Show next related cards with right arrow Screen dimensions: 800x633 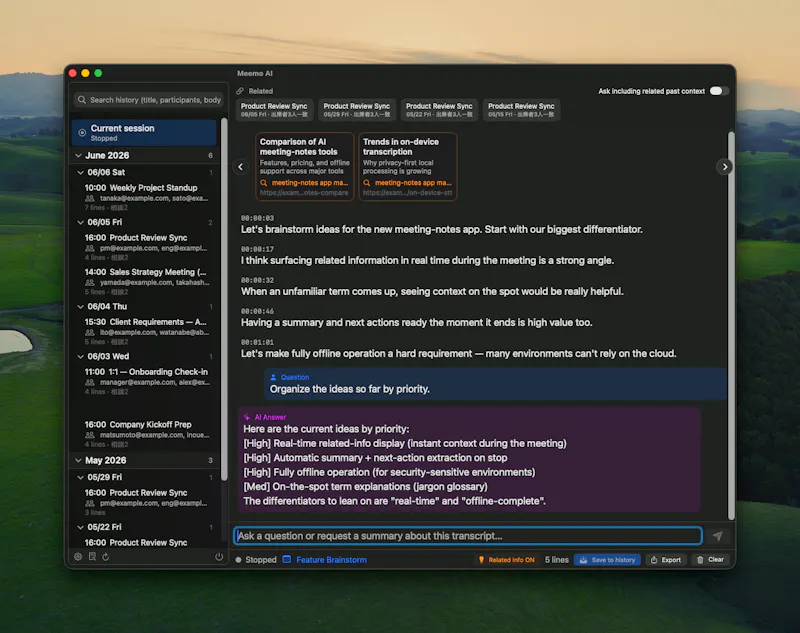pos(724,167)
